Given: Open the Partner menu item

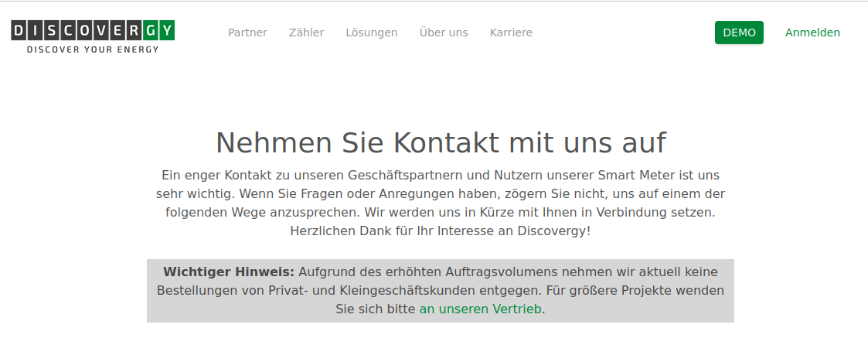Looking at the screenshot, I should coord(247,32).
